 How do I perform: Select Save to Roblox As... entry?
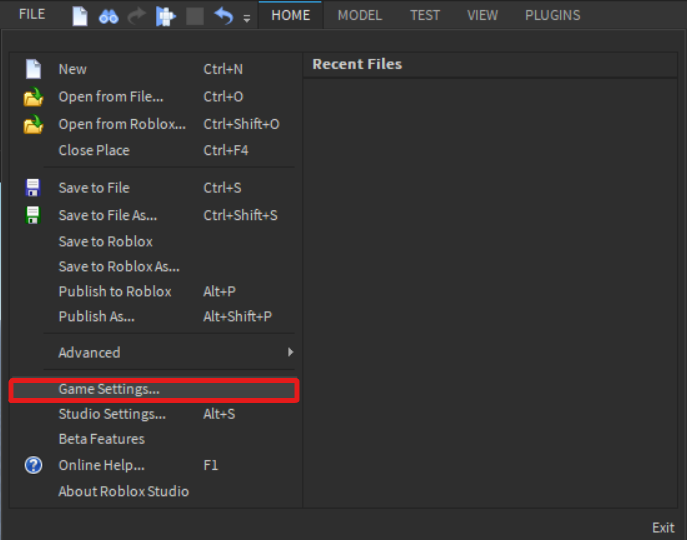[x=154, y=266]
